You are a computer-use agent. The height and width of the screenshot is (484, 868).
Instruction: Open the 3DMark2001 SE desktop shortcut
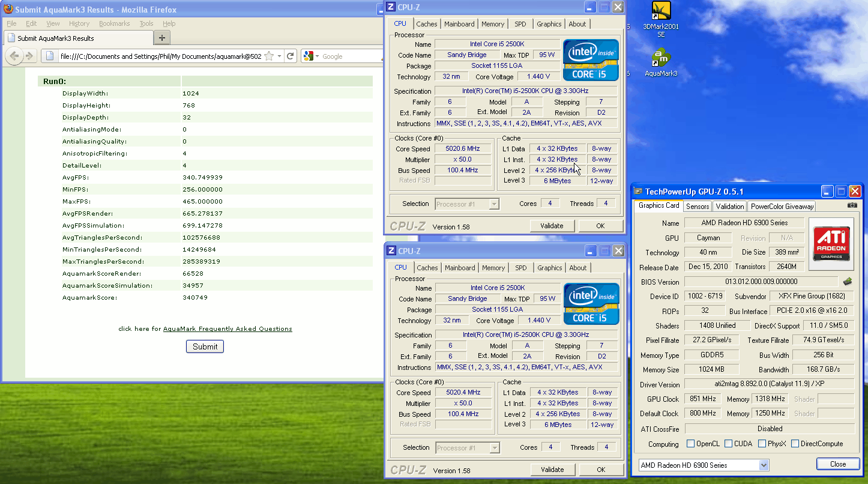[661, 19]
